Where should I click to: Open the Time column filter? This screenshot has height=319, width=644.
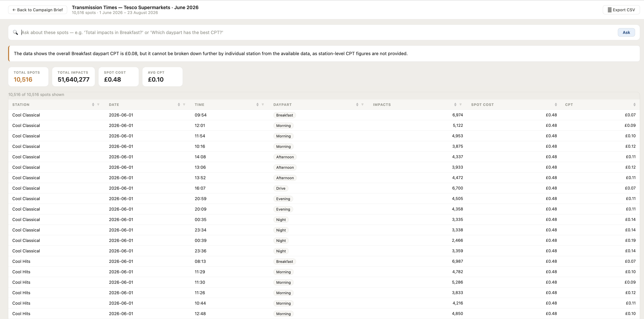263,105
